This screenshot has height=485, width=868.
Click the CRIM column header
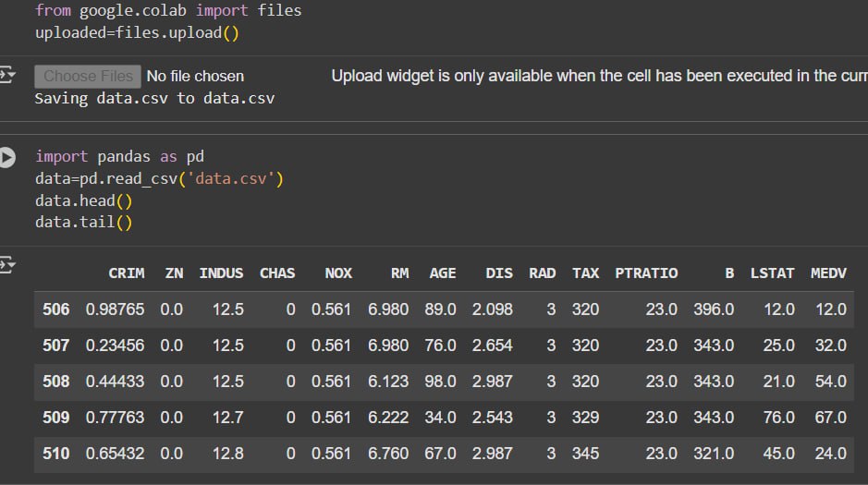127,273
